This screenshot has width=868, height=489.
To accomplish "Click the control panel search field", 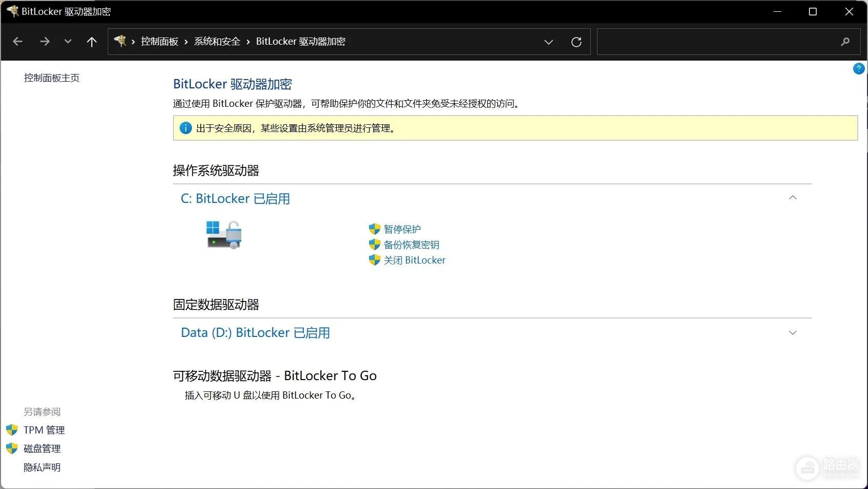I will (719, 42).
